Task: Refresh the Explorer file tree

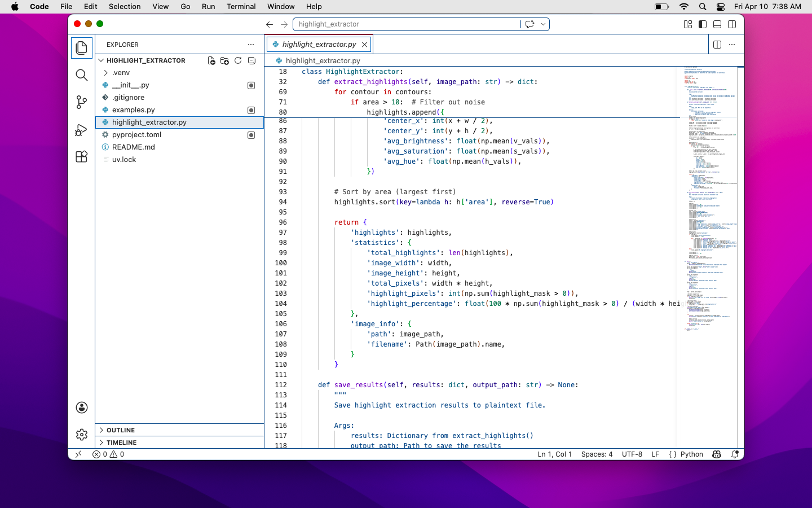Action: (237, 60)
